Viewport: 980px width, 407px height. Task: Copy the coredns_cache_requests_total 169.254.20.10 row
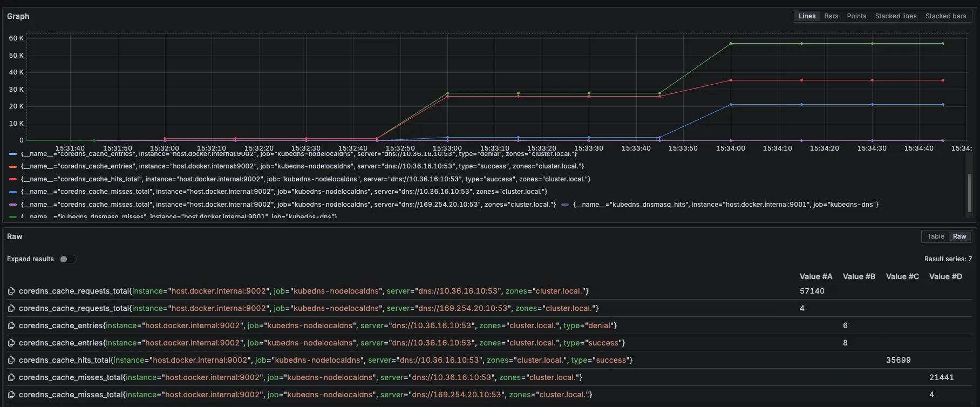coord(11,308)
